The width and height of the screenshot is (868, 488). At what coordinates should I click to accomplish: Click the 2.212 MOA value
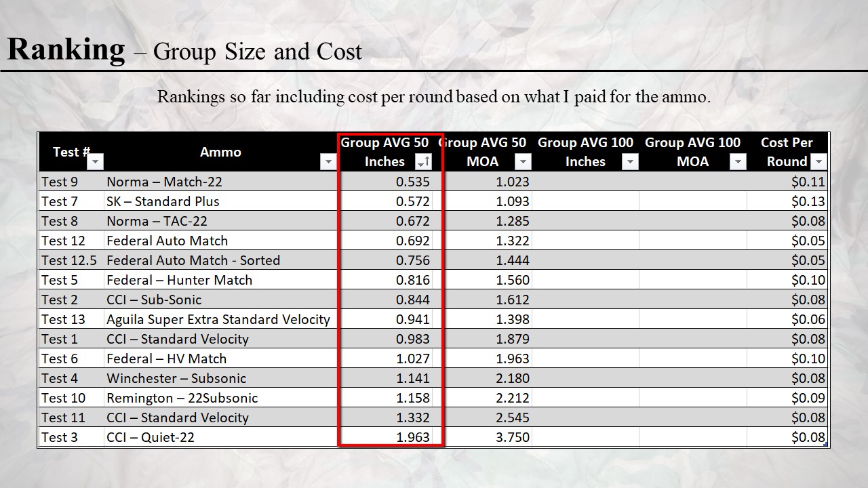[x=513, y=398]
